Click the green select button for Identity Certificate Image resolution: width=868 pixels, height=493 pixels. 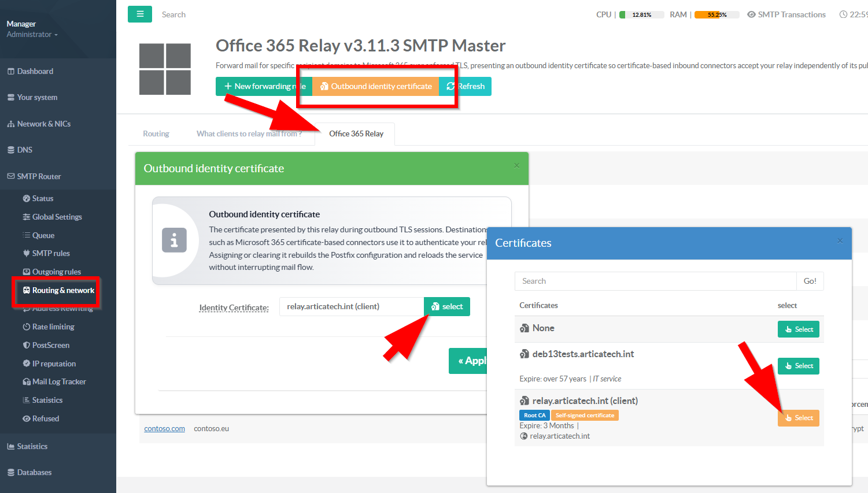447,306
